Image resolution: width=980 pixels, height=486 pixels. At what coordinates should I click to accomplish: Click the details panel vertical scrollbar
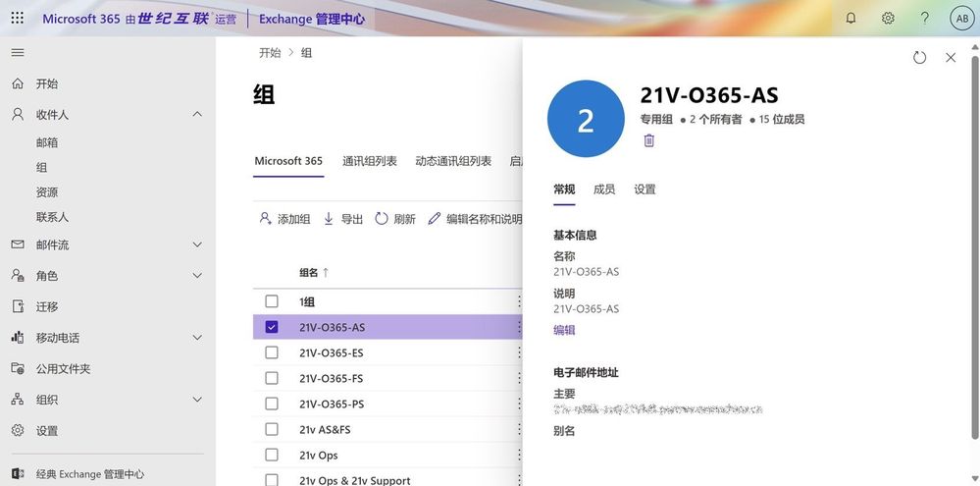pos(974,247)
